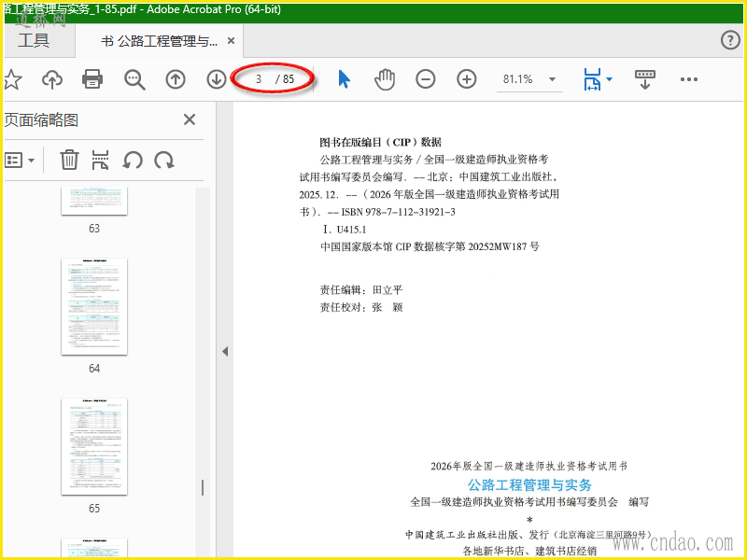
Task: Zoom in with the plus icon
Action: [466, 79]
